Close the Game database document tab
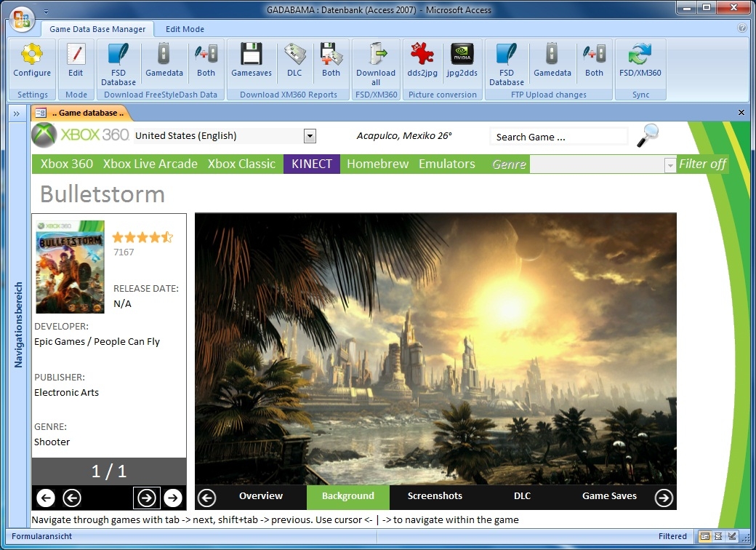The image size is (756, 550). coord(741,113)
